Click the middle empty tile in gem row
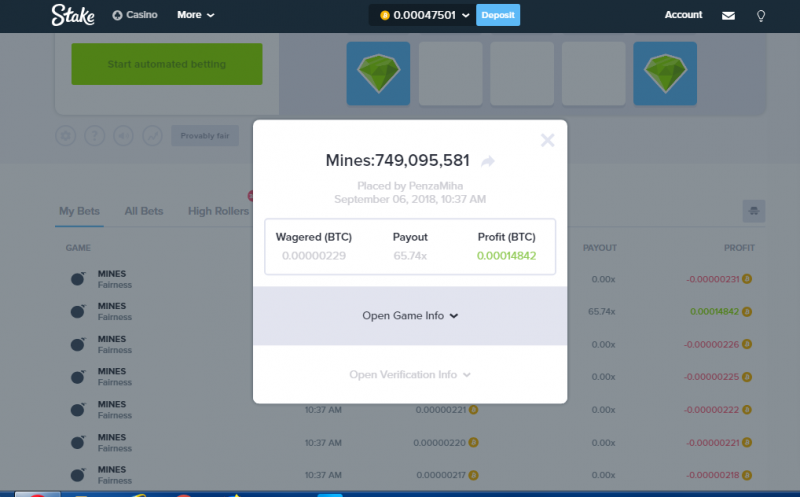 point(522,73)
